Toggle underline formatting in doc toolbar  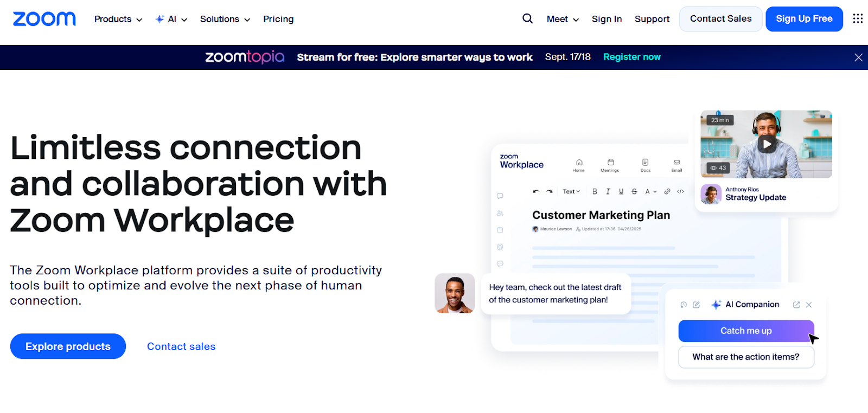(621, 191)
